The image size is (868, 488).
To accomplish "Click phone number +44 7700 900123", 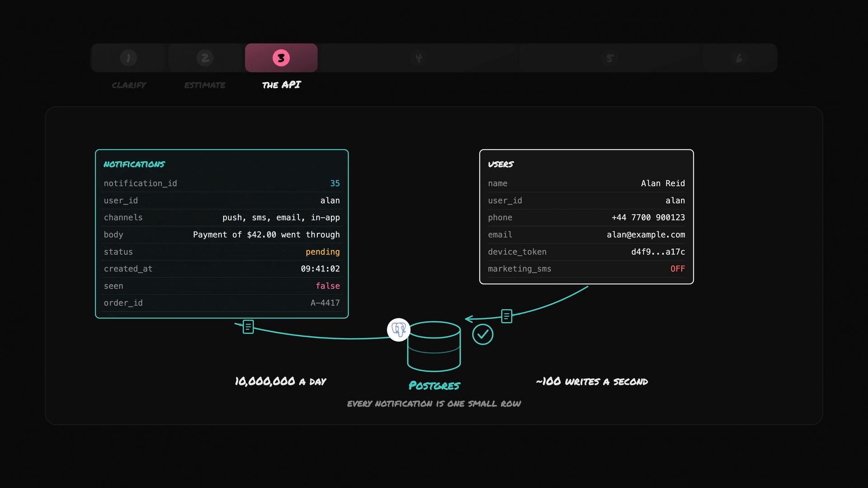I will (648, 217).
